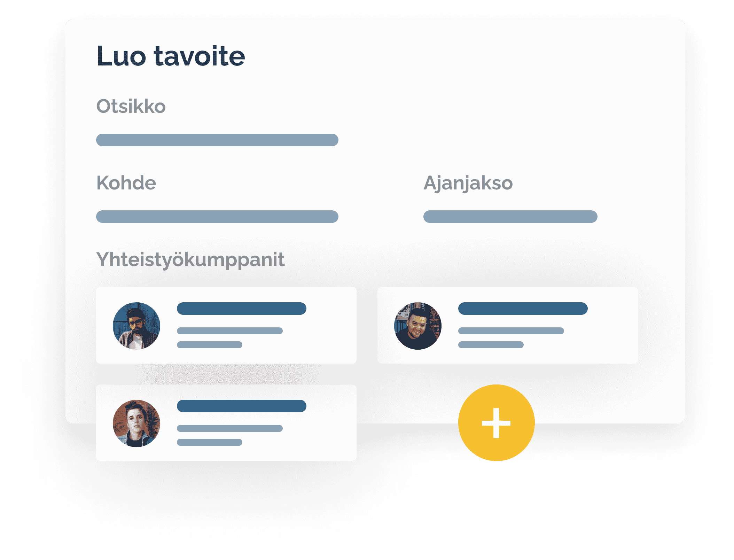
Task: Click the Ajanjakso time period field
Action: pyautogui.click(x=510, y=217)
